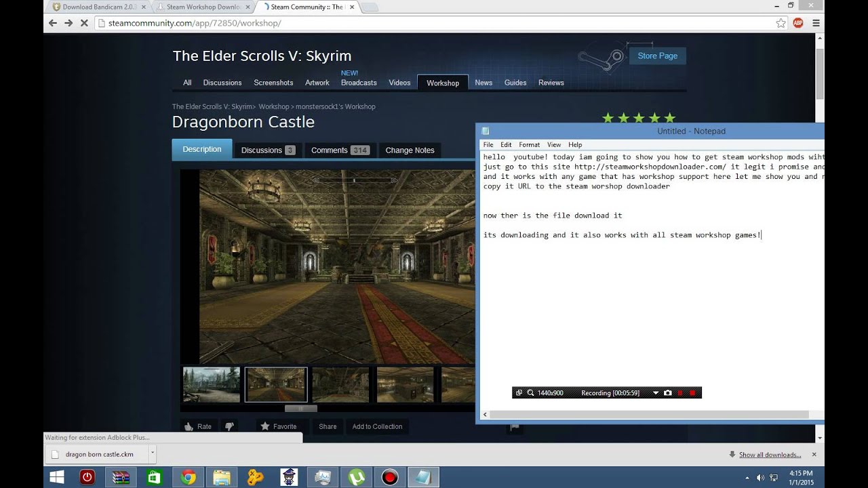
Task: Select the first exterior castle thumbnail
Action: 212,385
